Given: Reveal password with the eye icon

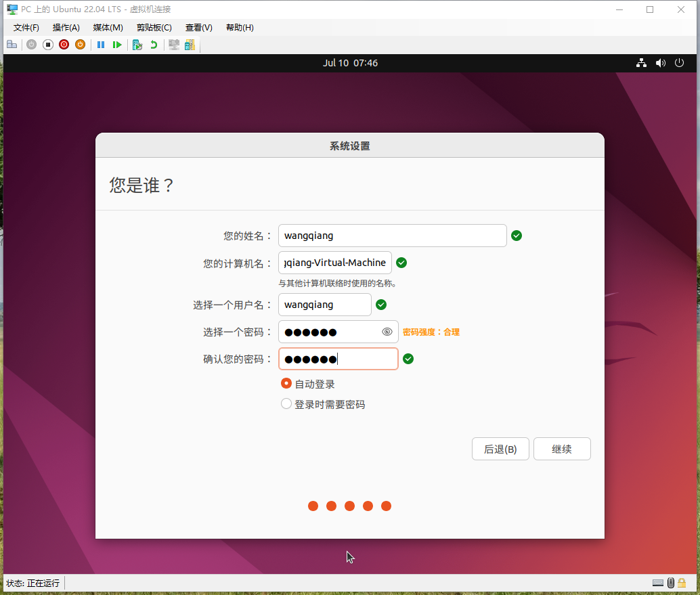Looking at the screenshot, I should [387, 332].
